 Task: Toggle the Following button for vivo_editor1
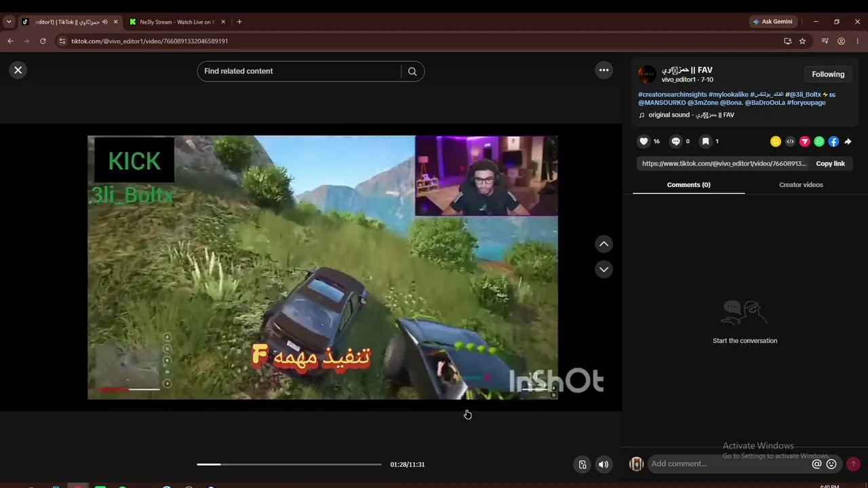click(828, 75)
